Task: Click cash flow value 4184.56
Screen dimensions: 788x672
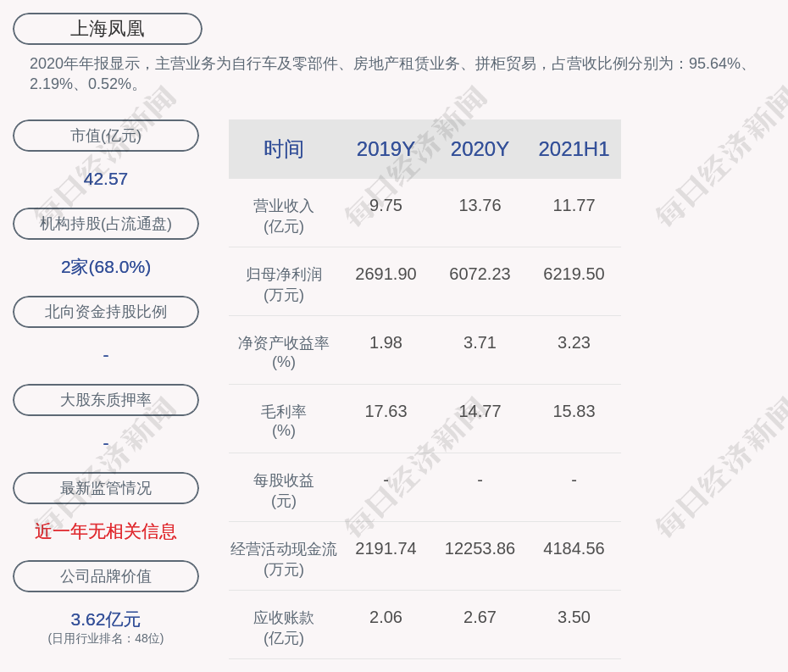Action: (574, 548)
